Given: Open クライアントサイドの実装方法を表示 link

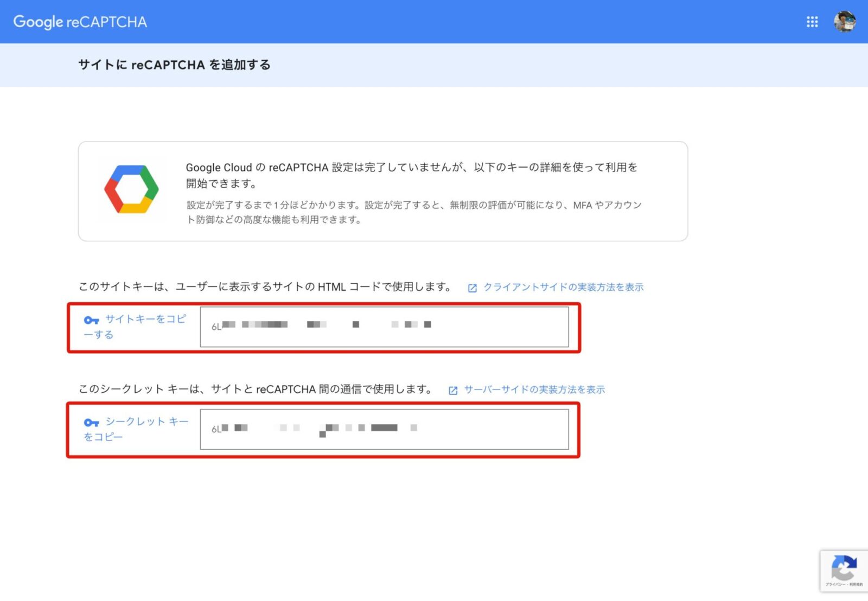Looking at the screenshot, I should click(x=563, y=287).
